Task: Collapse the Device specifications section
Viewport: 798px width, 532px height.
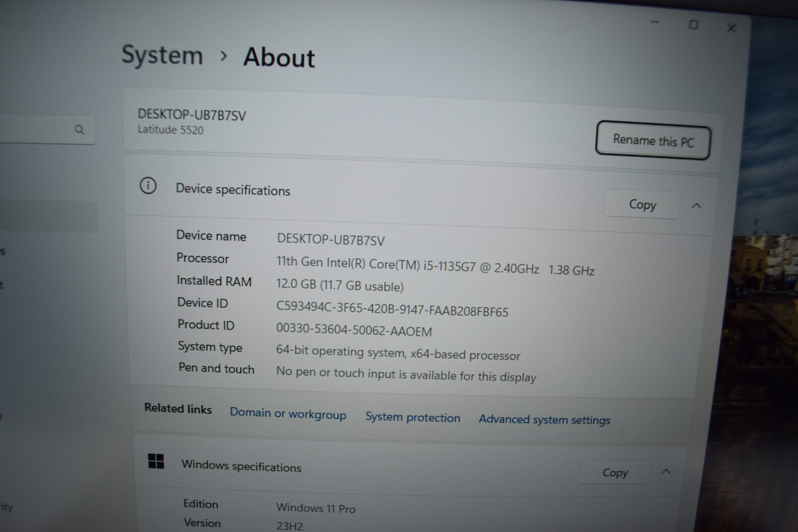Action: (696, 206)
